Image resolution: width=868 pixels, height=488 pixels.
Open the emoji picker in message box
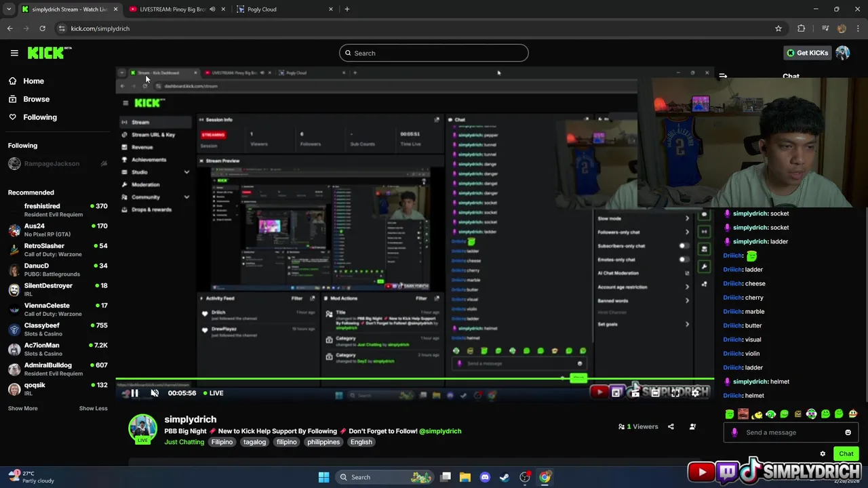click(848, 432)
